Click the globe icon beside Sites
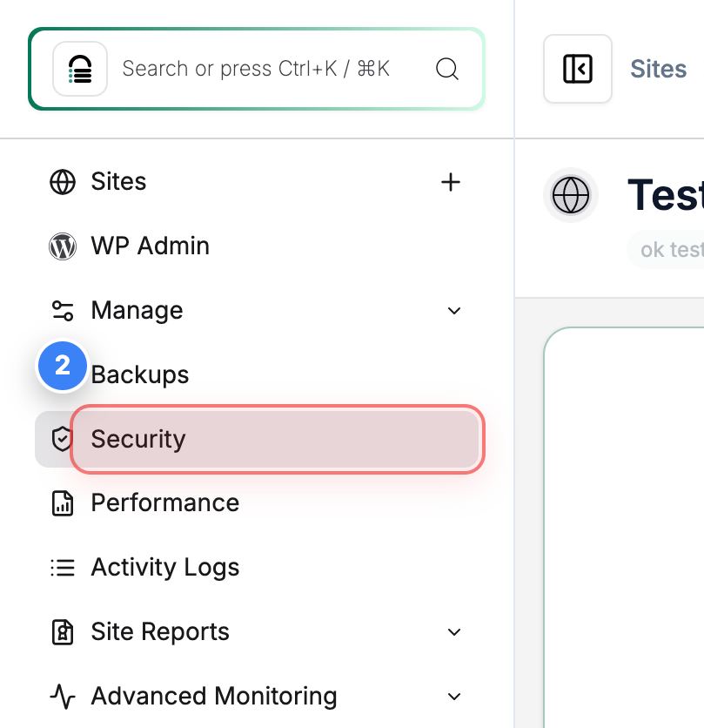The height and width of the screenshot is (728, 704). pyautogui.click(x=62, y=182)
